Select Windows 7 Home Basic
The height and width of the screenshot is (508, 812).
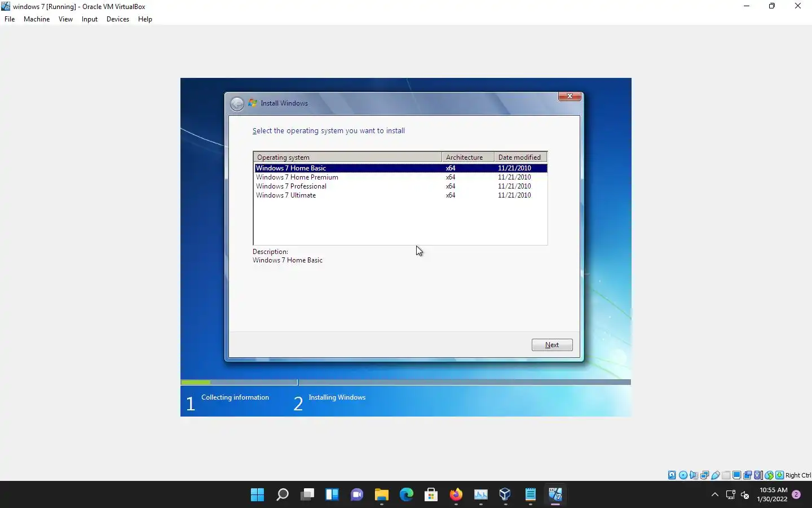(x=400, y=168)
